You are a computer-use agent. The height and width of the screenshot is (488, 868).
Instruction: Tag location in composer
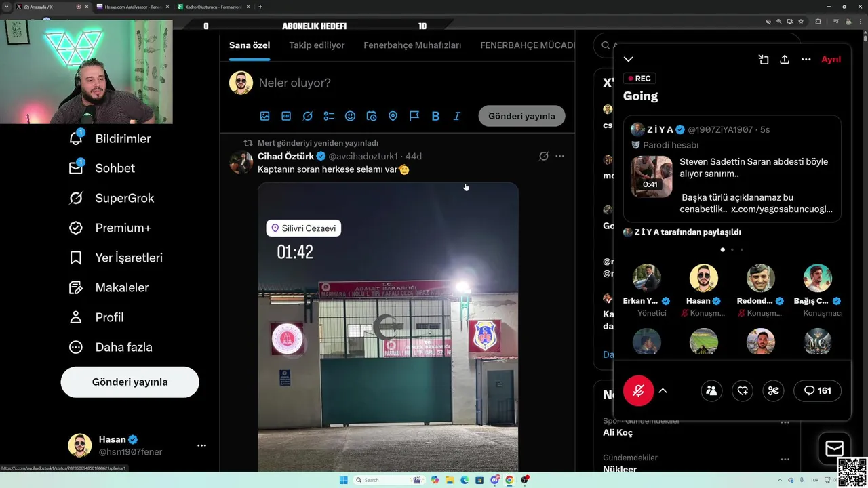(x=393, y=116)
